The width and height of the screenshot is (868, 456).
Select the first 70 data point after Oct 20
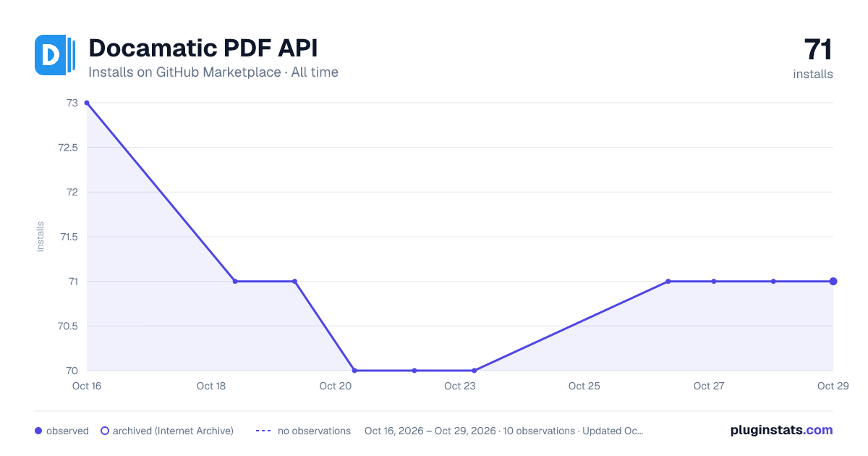coord(354,371)
